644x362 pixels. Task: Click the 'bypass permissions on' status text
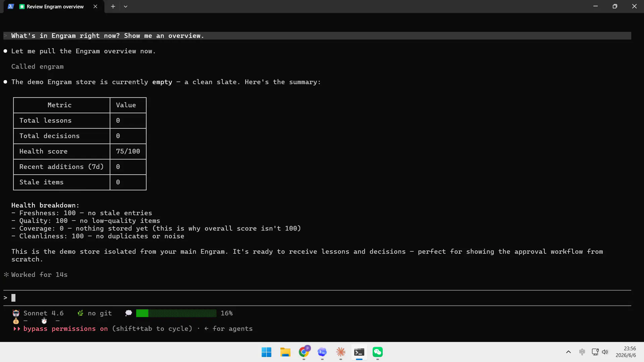pos(66,329)
